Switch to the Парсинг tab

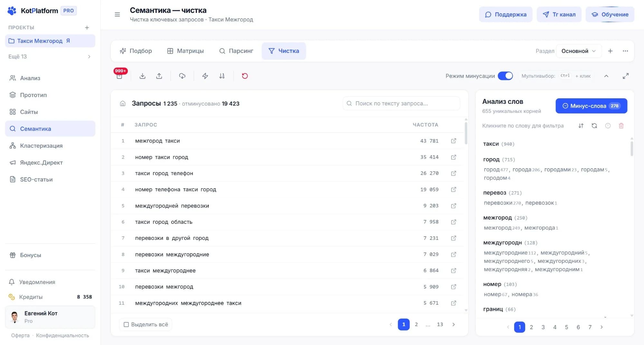coord(236,51)
